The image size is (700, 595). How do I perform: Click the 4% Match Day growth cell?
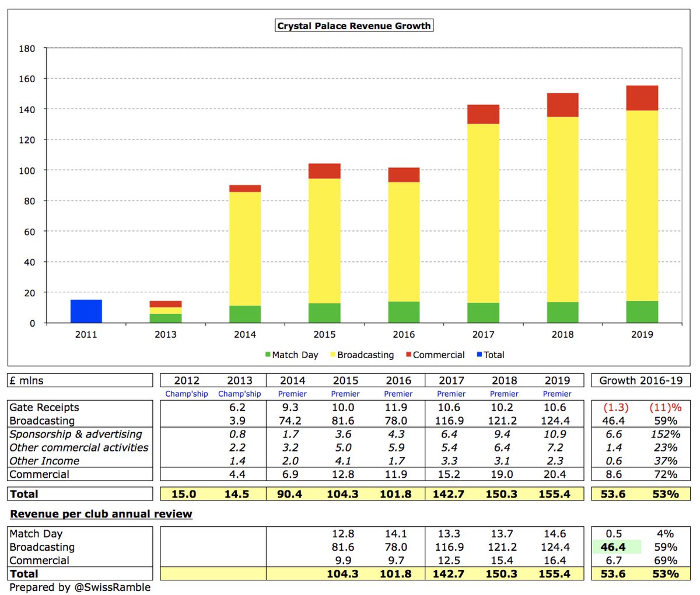(x=666, y=534)
